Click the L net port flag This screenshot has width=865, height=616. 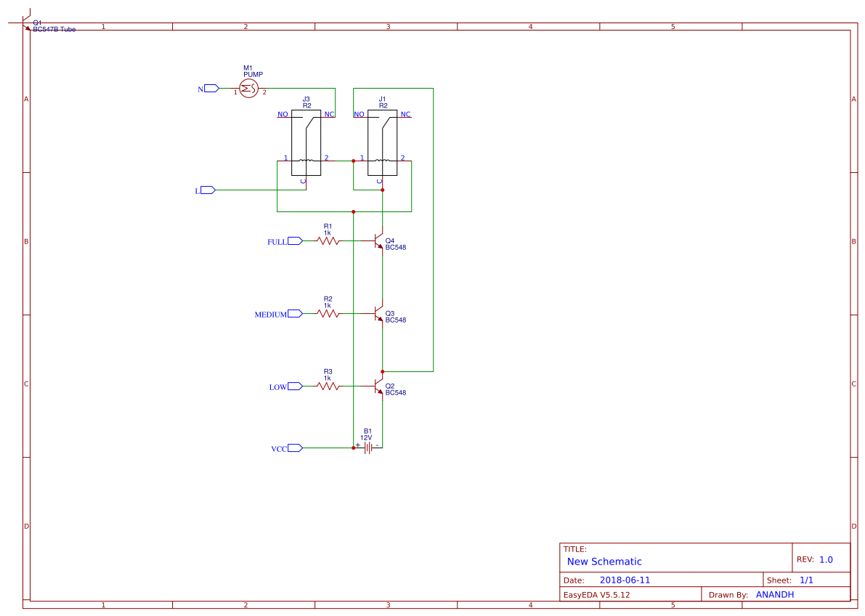[x=208, y=190]
